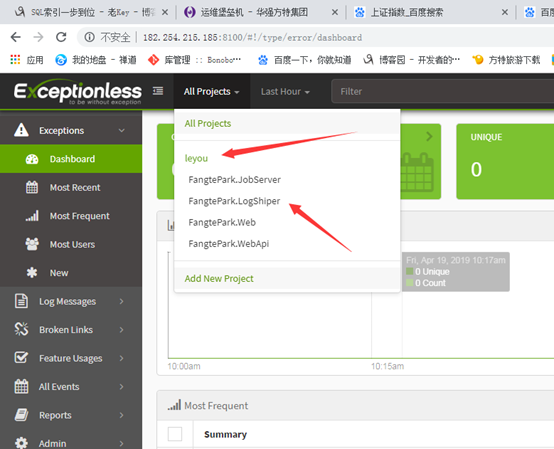The height and width of the screenshot is (449, 554).
Task: Open the New exceptions page
Action: point(71,273)
